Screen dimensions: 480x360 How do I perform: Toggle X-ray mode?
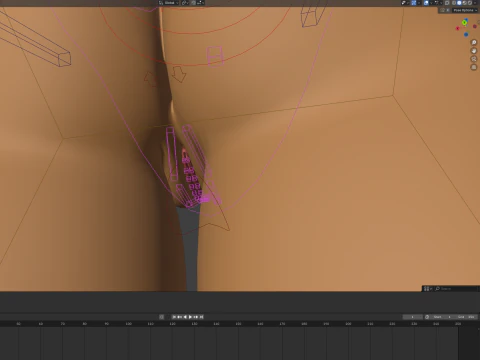447,3
